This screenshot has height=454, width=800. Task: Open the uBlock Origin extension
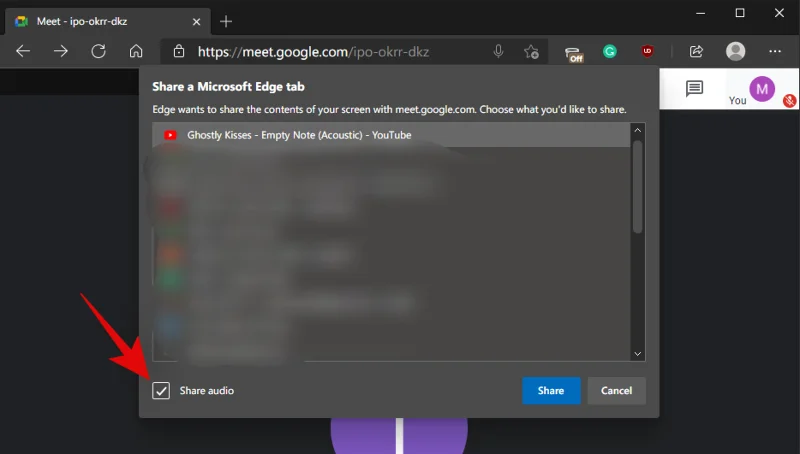(647, 51)
